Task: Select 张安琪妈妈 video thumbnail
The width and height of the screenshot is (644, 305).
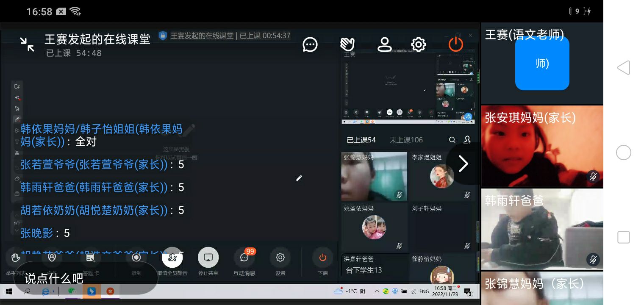Action: 542,147
